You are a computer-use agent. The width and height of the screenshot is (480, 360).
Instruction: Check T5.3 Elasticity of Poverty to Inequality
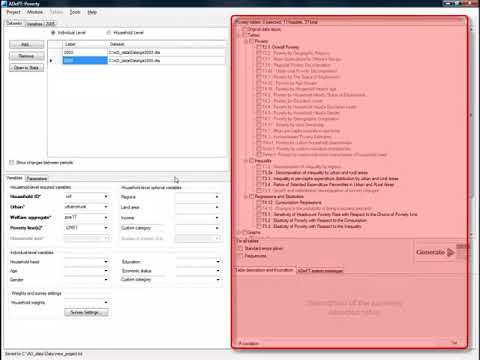point(259,226)
